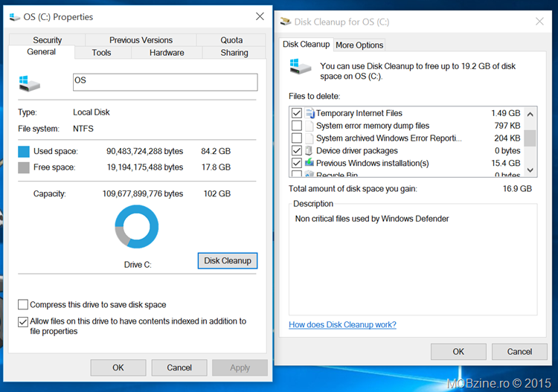Check System error memory dump files
Image resolution: width=558 pixels, height=392 pixels.
click(x=296, y=126)
